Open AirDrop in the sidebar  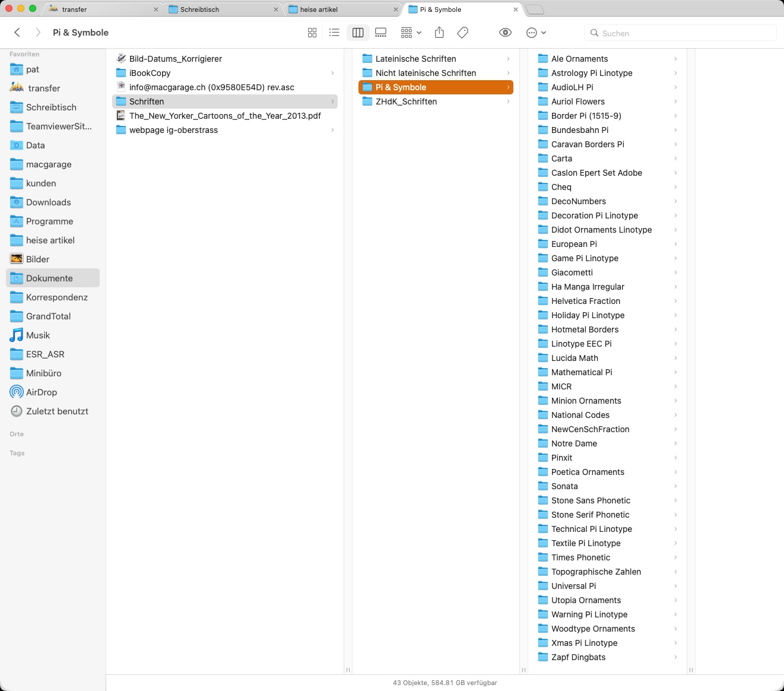[52, 392]
